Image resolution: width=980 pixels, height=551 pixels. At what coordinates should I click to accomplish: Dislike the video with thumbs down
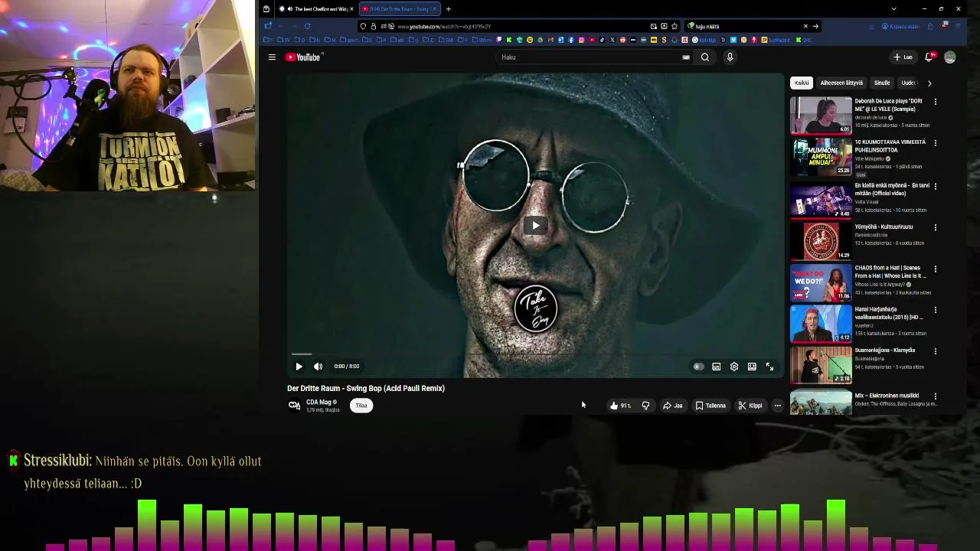click(645, 406)
